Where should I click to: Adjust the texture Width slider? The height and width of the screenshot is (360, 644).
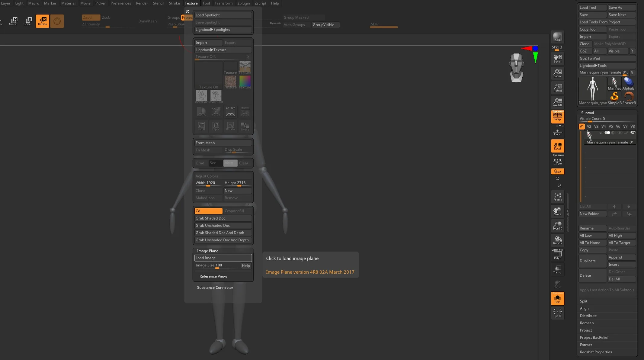point(209,183)
